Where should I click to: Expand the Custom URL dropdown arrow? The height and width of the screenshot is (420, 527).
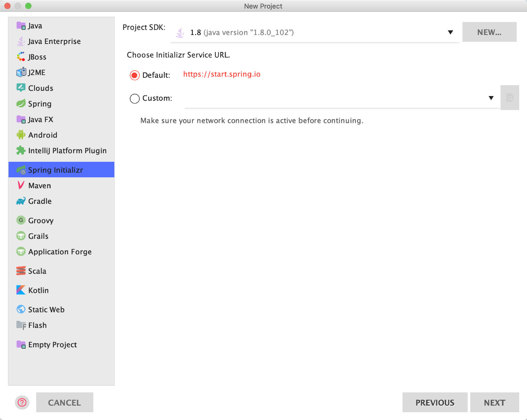pyautogui.click(x=491, y=98)
